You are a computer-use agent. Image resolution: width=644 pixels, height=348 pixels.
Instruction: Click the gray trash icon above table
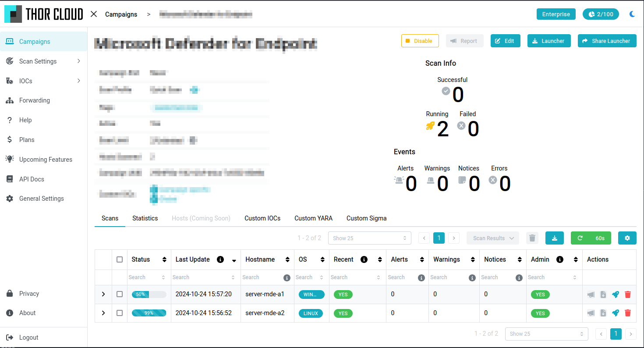pos(532,238)
